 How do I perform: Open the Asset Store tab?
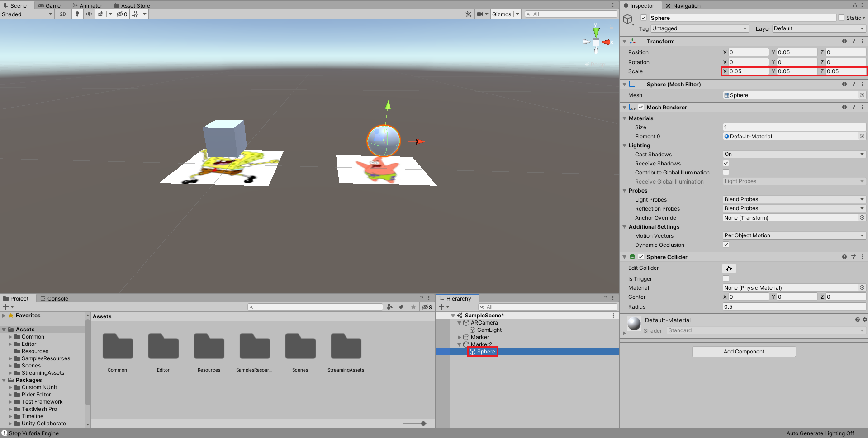pyautogui.click(x=132, y=5)
